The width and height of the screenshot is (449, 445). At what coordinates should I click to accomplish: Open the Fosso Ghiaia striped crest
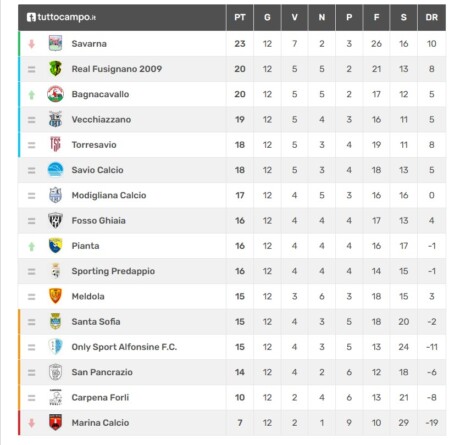tap(55, 220)
